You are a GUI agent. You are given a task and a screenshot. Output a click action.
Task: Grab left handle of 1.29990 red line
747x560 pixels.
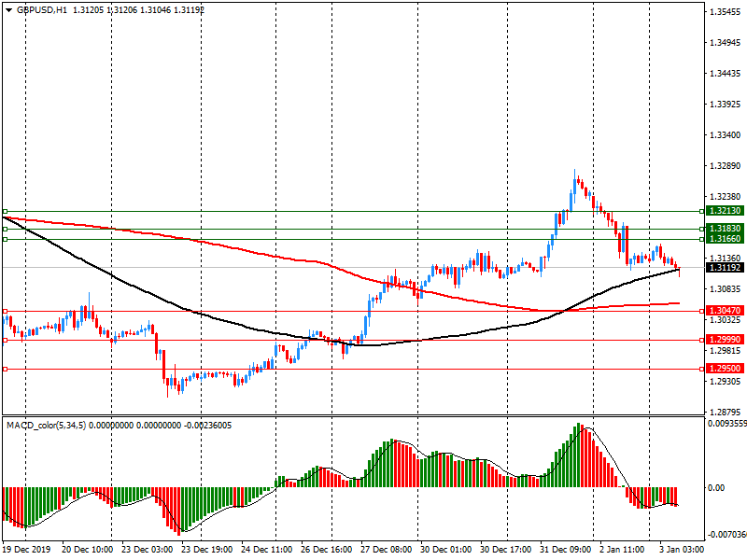6,340
